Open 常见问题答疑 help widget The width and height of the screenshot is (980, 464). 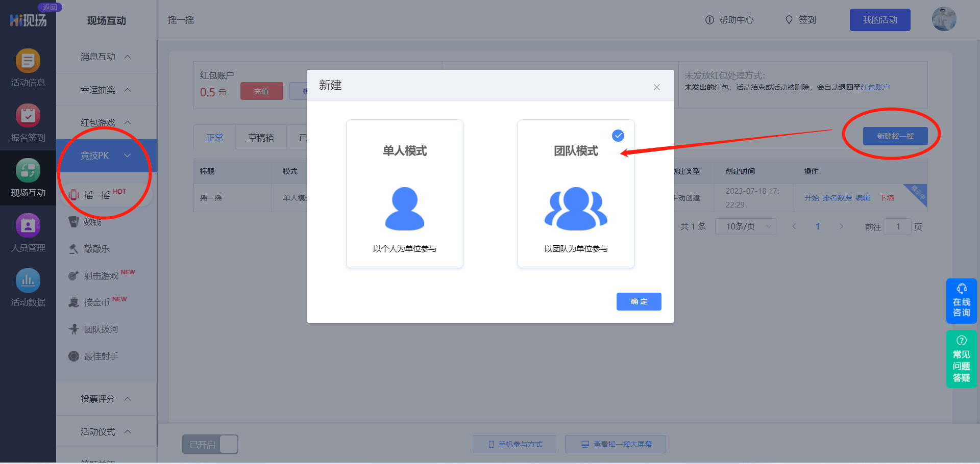pos(962,359)
